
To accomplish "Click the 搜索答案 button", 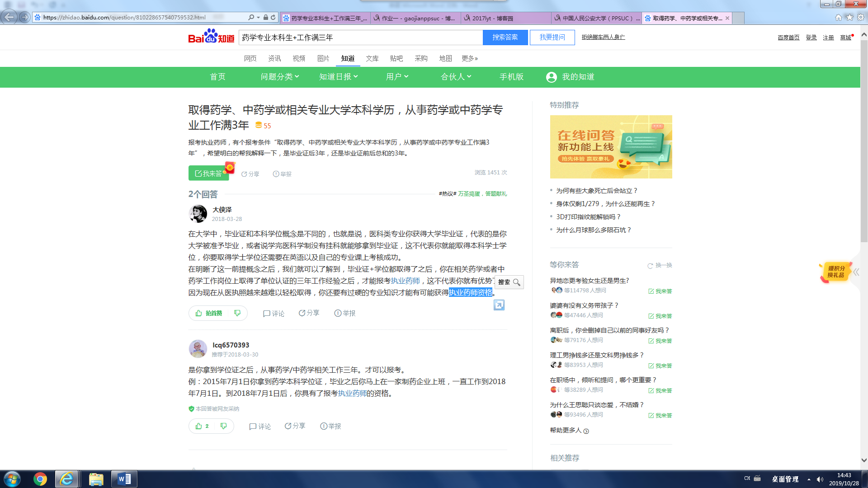I will point(505,38).
